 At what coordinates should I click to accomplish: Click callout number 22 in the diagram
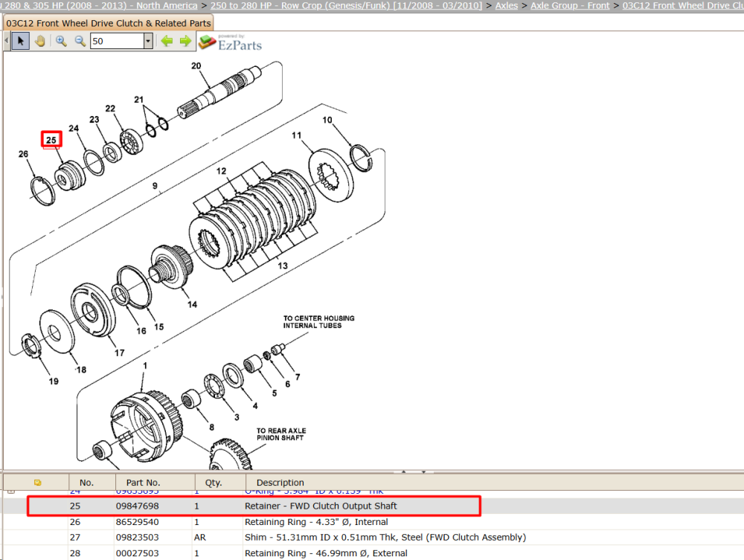[110, 109]
